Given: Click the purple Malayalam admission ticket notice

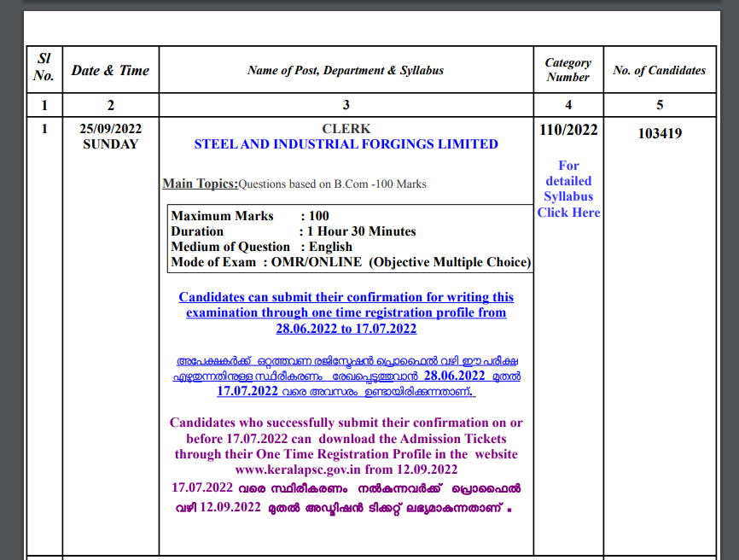Looking at the screenshot, I should coord(346,498).
